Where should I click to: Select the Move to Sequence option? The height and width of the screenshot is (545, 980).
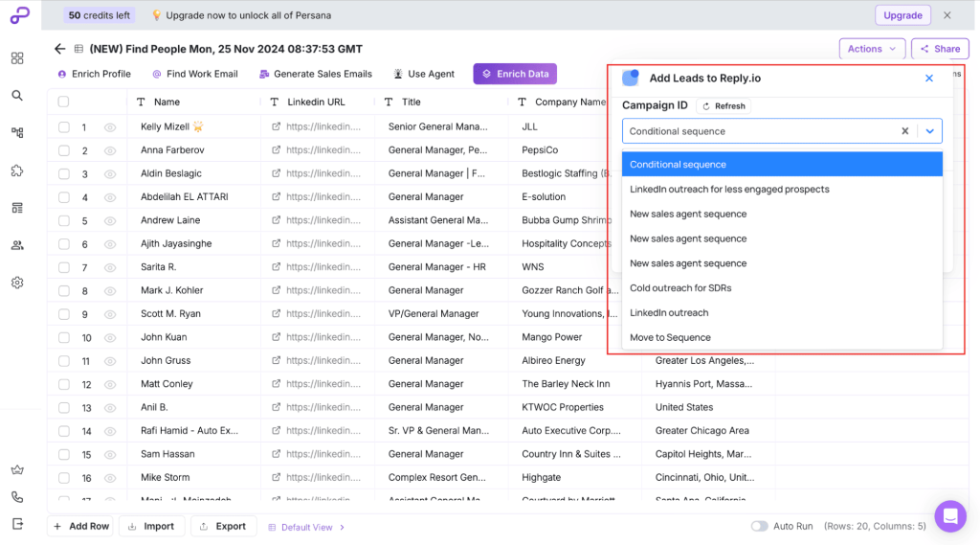tap(782, 337)
